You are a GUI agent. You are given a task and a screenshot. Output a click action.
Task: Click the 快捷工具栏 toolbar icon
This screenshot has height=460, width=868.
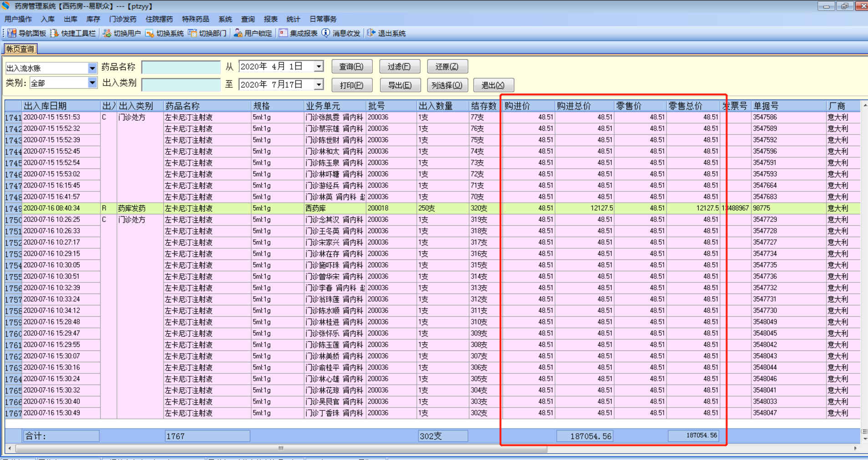(x=55, y=33)
